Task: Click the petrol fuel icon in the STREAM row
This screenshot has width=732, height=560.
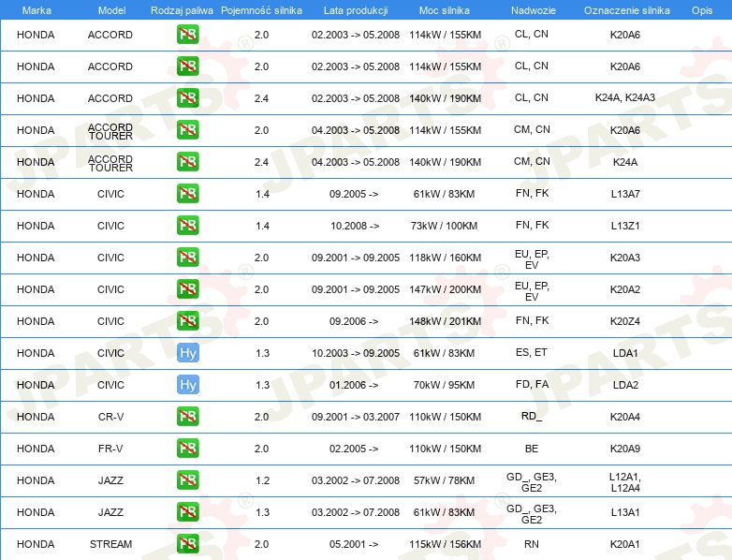Action: [187, 544]
